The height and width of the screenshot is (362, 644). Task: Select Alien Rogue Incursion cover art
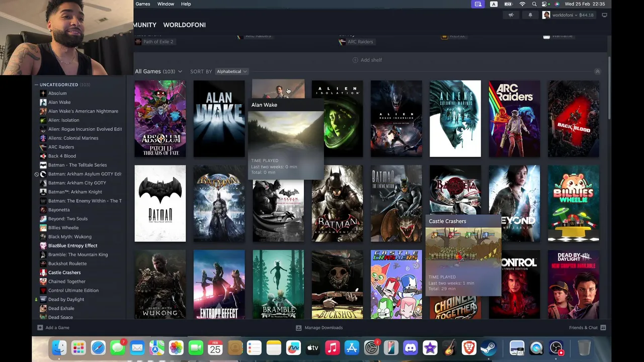pyautogui.click(x=396, y=119)
